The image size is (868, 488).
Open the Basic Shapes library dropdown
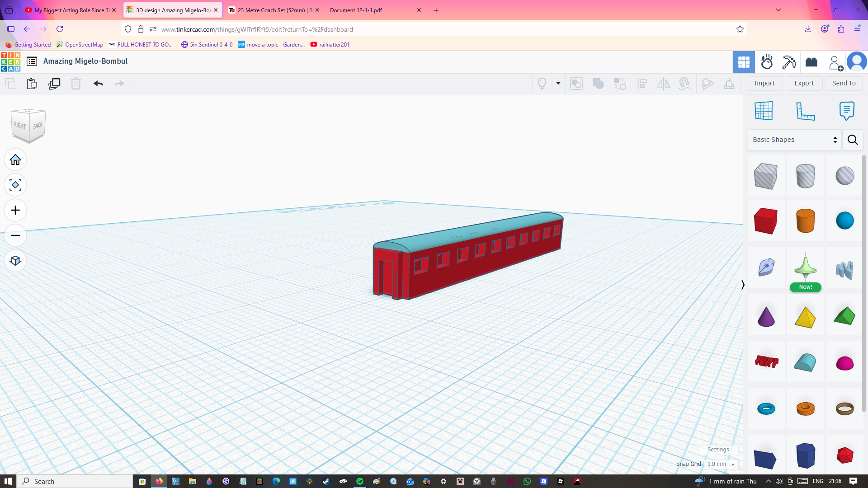tap(794, 140)
